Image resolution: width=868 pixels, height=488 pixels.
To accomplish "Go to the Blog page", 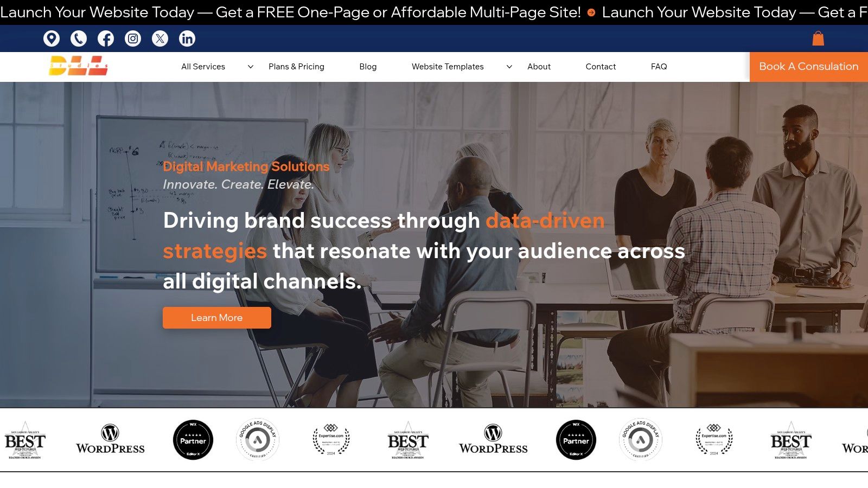I will coord(368,67).
